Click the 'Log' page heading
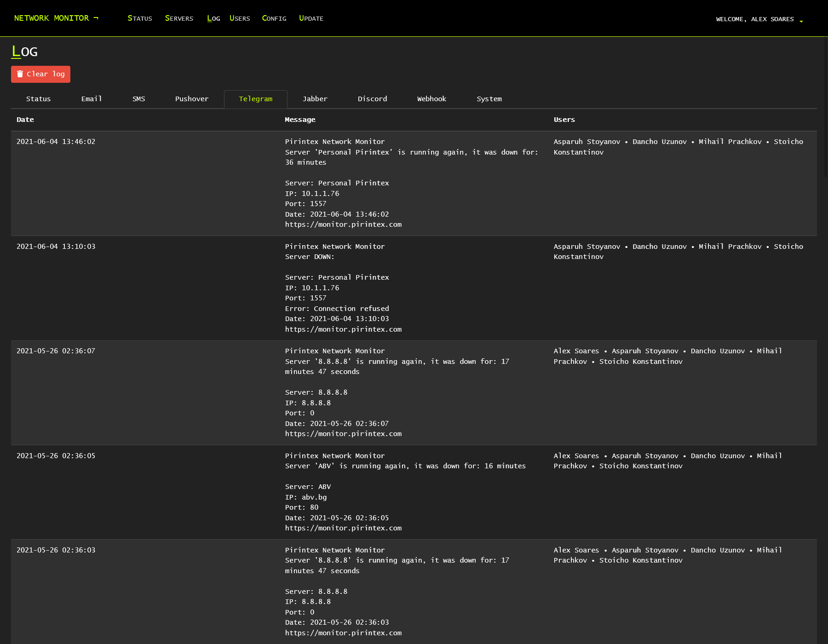828x644 pixels. coord(25,52)
